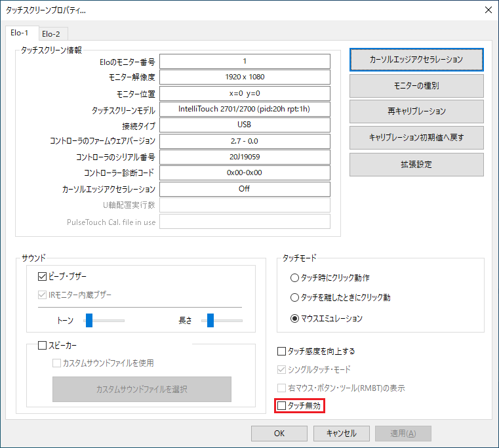
Task: Start 再キャリブレーション
Action: tap(416, 112)
